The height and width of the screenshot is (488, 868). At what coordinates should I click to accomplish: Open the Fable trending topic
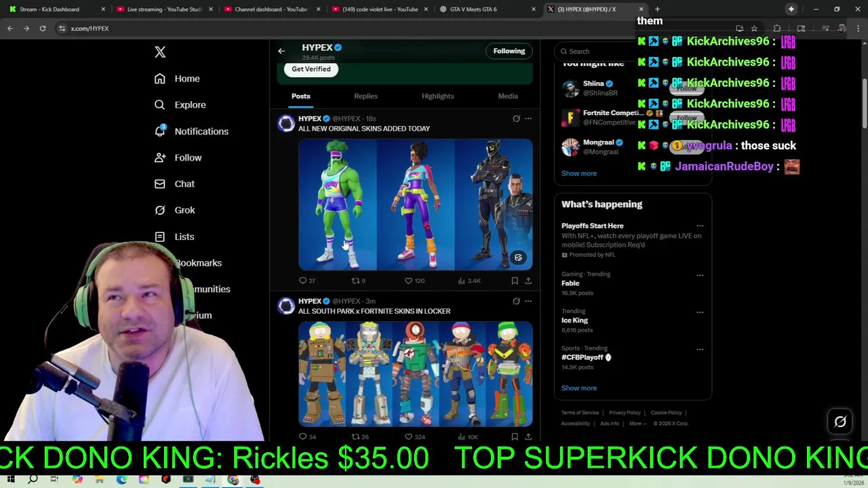click(x=570, y=283)
